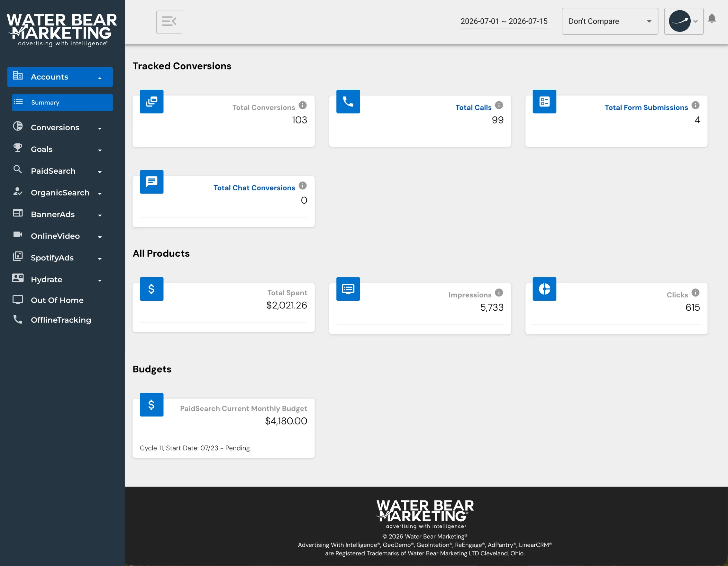The width and height of the screenshot is (728, 566).
Task: Click the SpotifyAds music icon in sidebar
Action: tap(18, 256)
